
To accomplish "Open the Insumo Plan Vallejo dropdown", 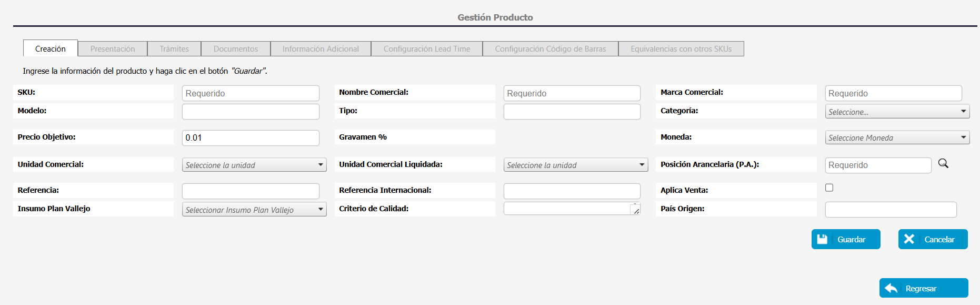I will point(254,210).
